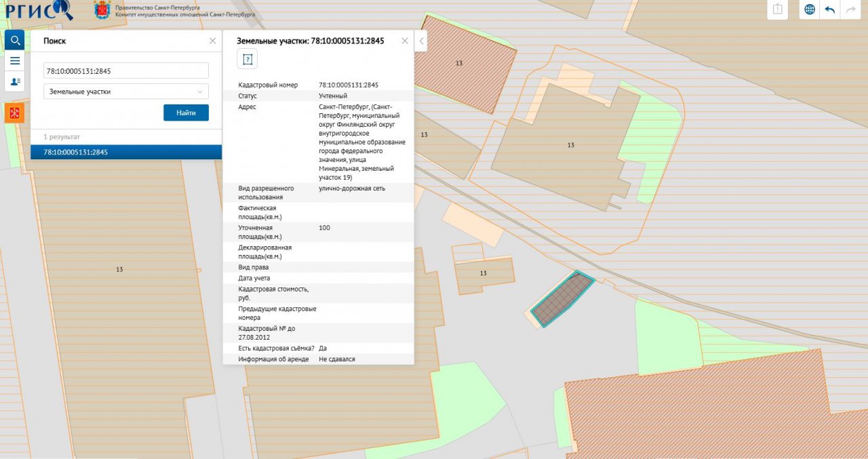Go back to previous map view arrow
Screen dimensions: 868x459
pyautogui.click(x=829, y=9)
